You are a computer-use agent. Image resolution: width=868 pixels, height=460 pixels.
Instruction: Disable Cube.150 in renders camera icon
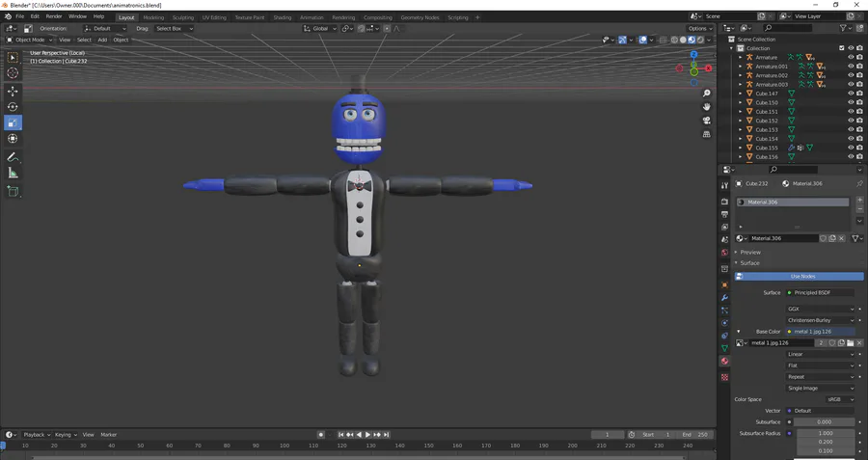859,102
